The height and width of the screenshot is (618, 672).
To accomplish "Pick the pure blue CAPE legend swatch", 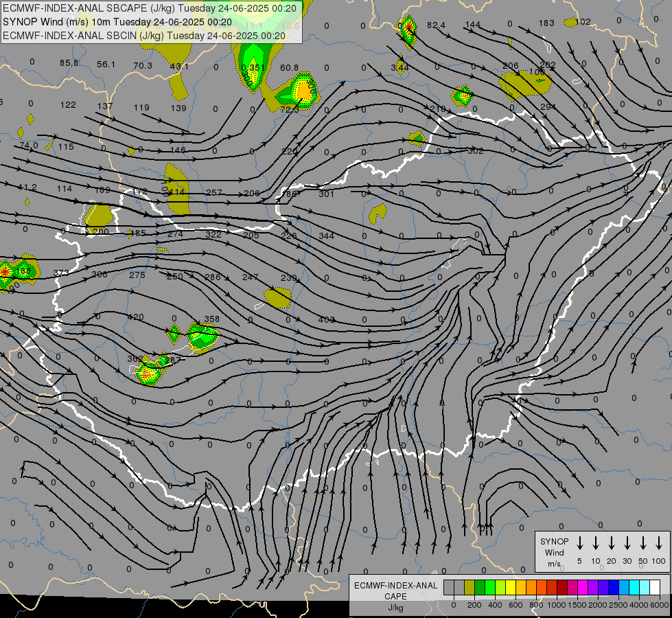I will coord(613,588).
